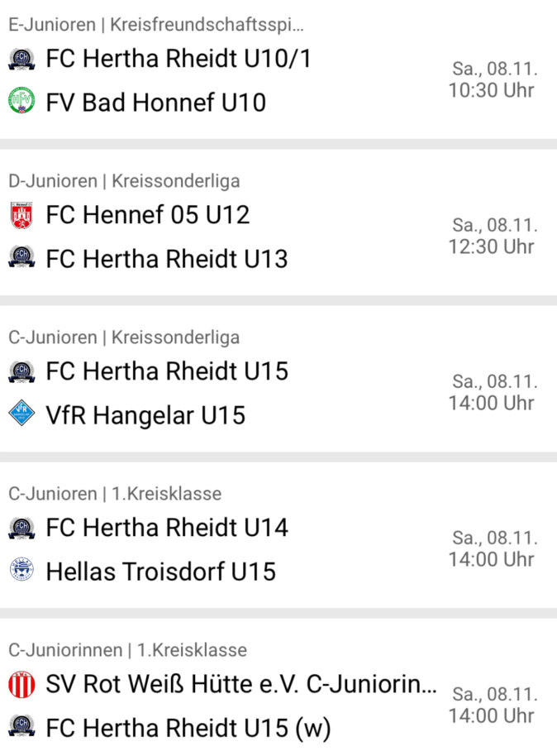Tap the green FV Bad Honnef logo

21,103
